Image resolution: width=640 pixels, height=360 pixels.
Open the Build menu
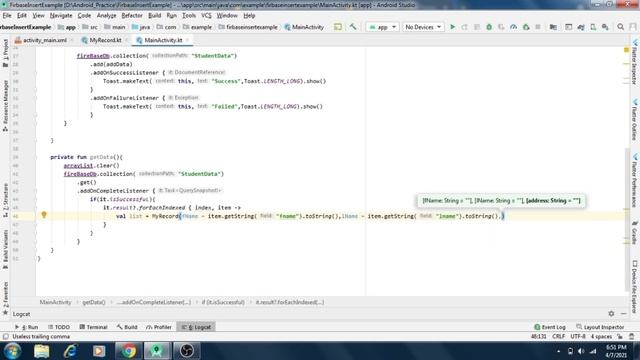click(x=154, y=16)
